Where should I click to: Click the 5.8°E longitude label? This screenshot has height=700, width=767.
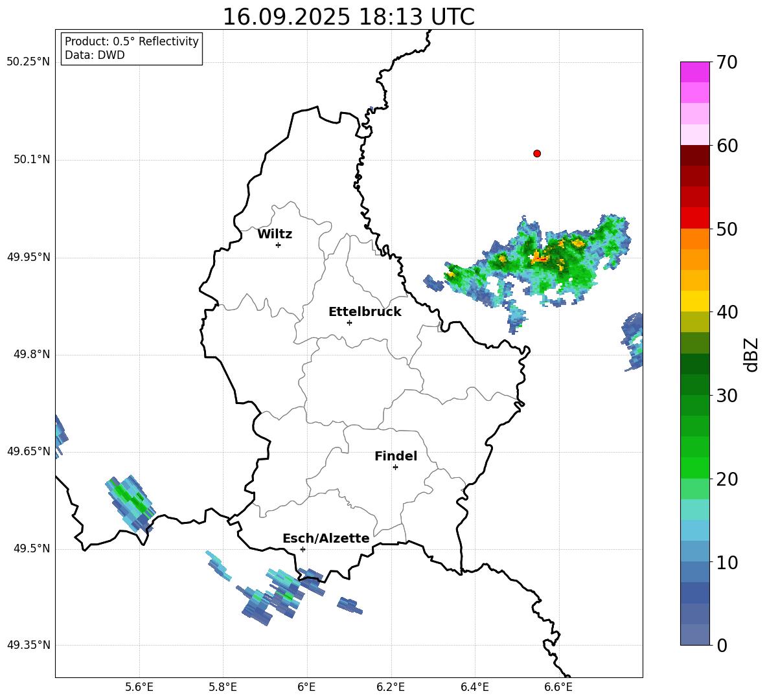click(x=223, y=687)
